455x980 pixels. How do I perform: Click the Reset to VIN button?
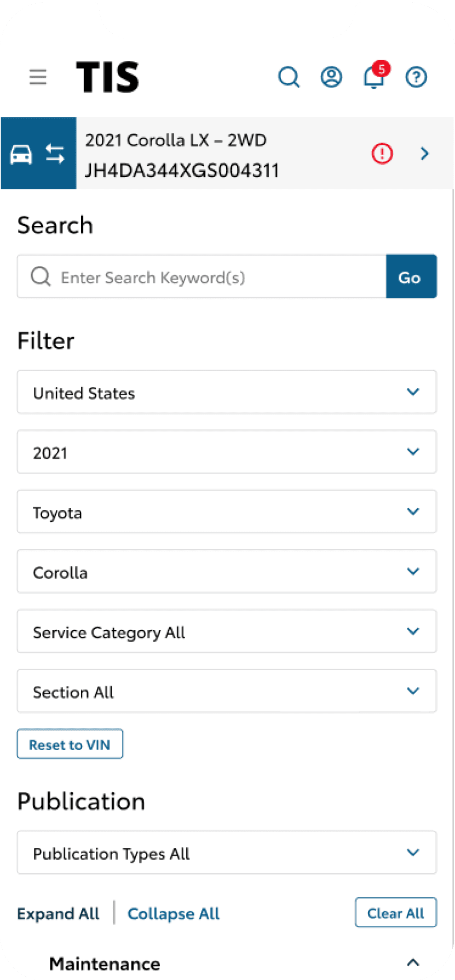70,744
